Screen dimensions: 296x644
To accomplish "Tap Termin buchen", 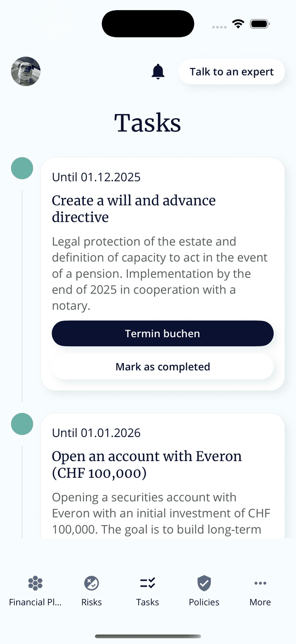I will [x=162, y=333].
